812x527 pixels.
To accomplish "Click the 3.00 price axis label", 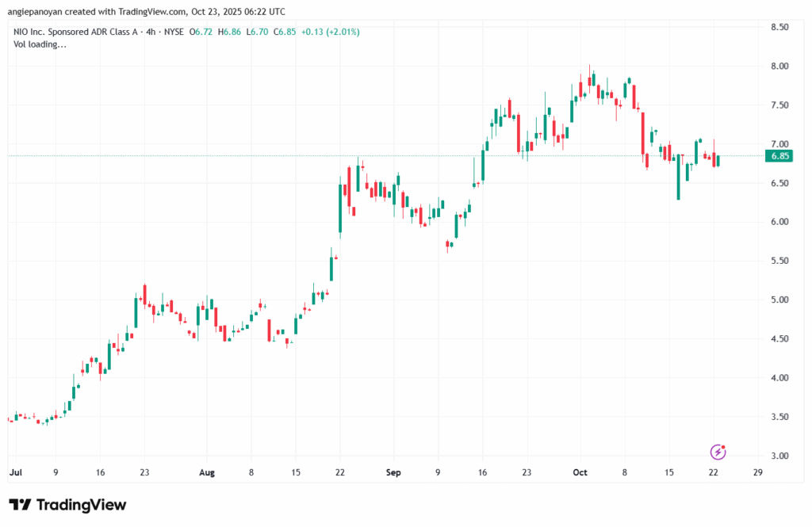I will (x=779, y=456).
